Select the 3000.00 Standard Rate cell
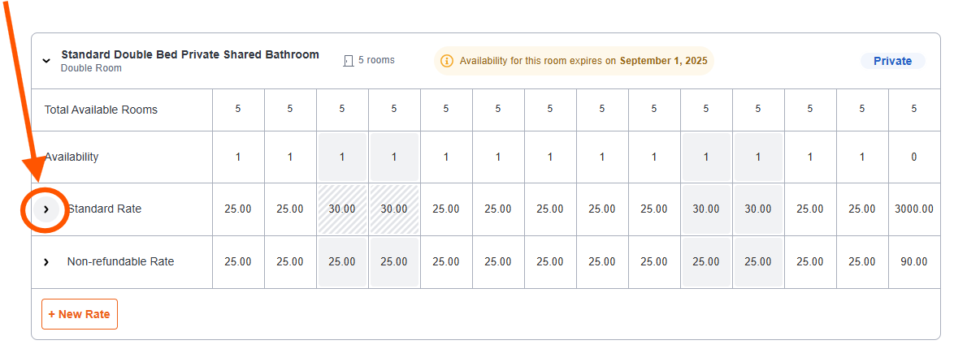980x349 pixels. point(913,209)
